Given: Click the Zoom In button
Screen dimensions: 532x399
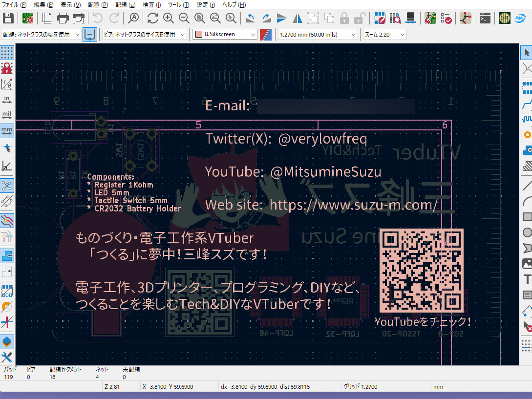Looking at the screenshot, I should 169,19.
